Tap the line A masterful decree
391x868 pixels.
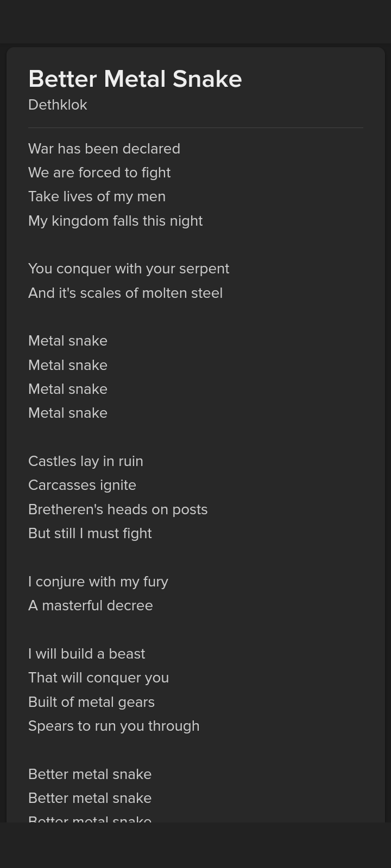[x=91, y=605]
